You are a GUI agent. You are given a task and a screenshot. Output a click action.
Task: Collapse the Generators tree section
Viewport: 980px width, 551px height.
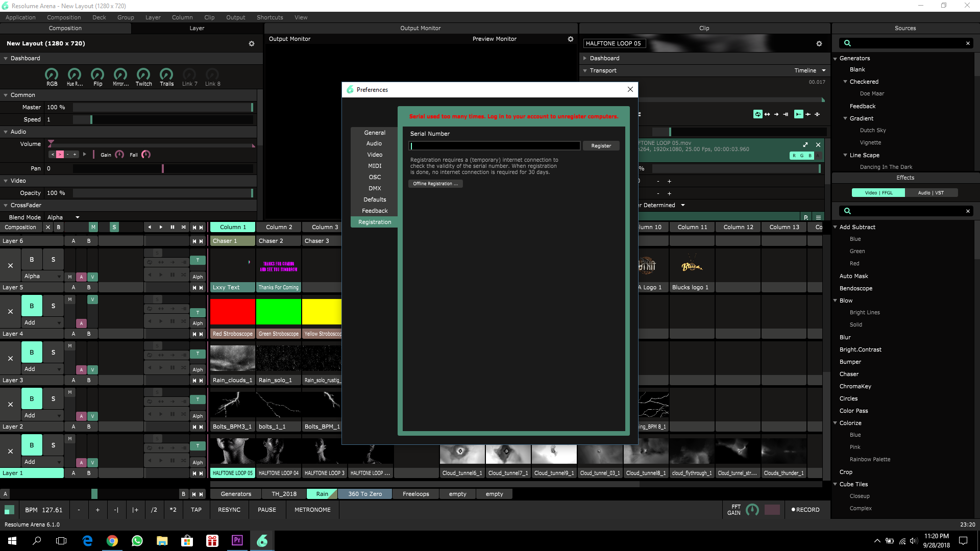[836, 59]
